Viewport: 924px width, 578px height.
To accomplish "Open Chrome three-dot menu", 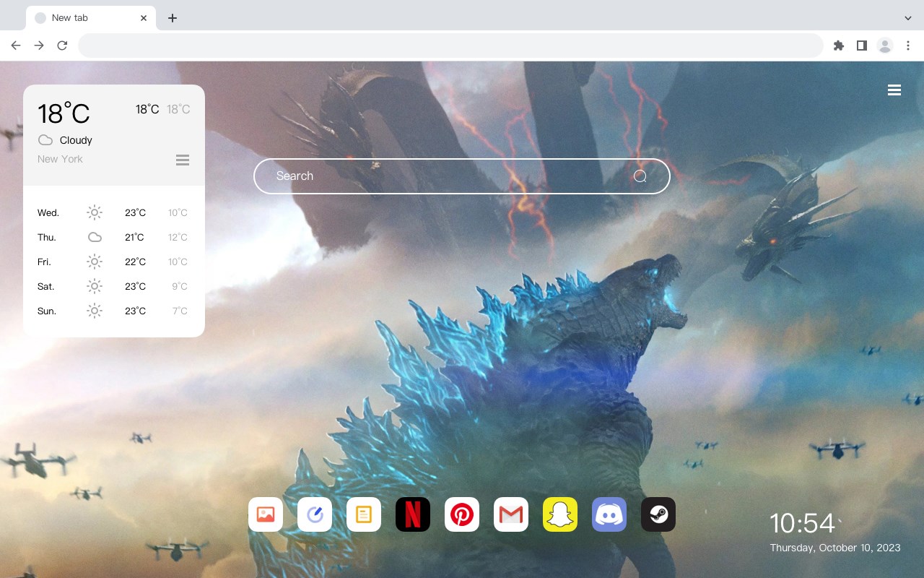I will (908, 46).
